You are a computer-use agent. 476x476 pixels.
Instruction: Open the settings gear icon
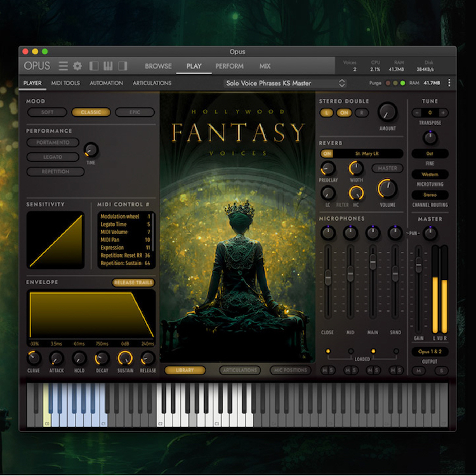coord(77,66)
